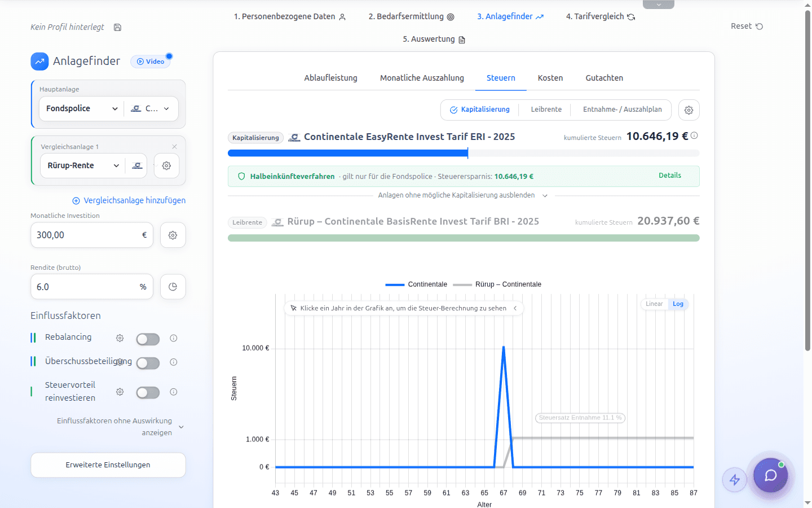Select Leibrente payout option
Image resolution: width=812 pixels, height=508 pixels.
pyautogui.click(x=546, y=110)
